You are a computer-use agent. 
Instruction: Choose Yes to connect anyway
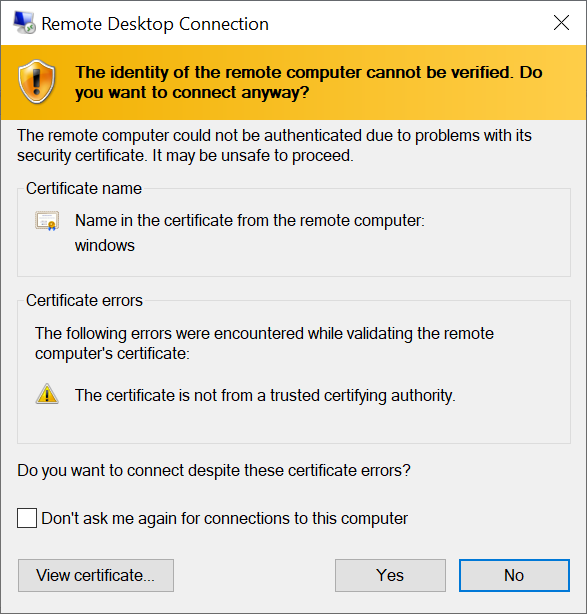390,575
